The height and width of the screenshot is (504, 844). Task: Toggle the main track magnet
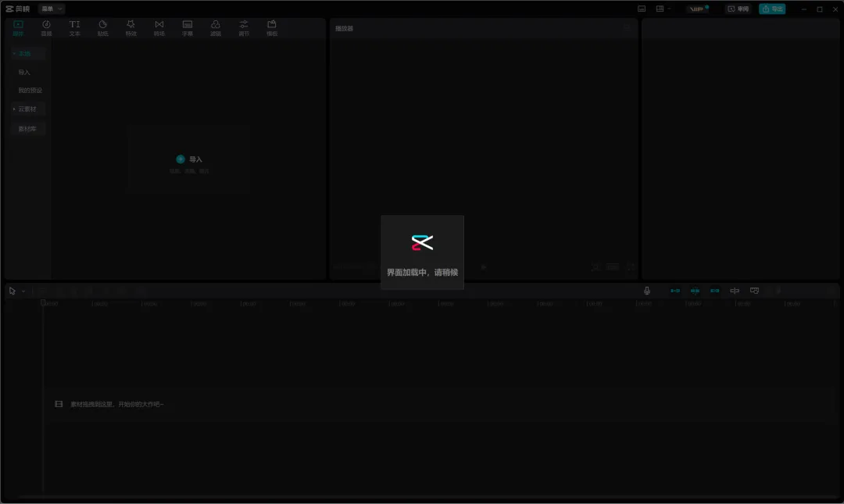click(x=675, y=291)
